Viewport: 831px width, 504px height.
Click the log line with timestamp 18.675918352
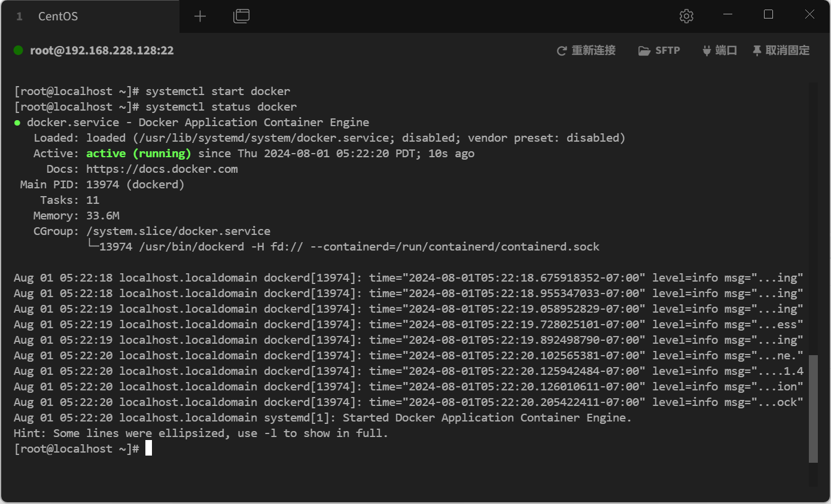pyautogui.click(x=409, y=278)
